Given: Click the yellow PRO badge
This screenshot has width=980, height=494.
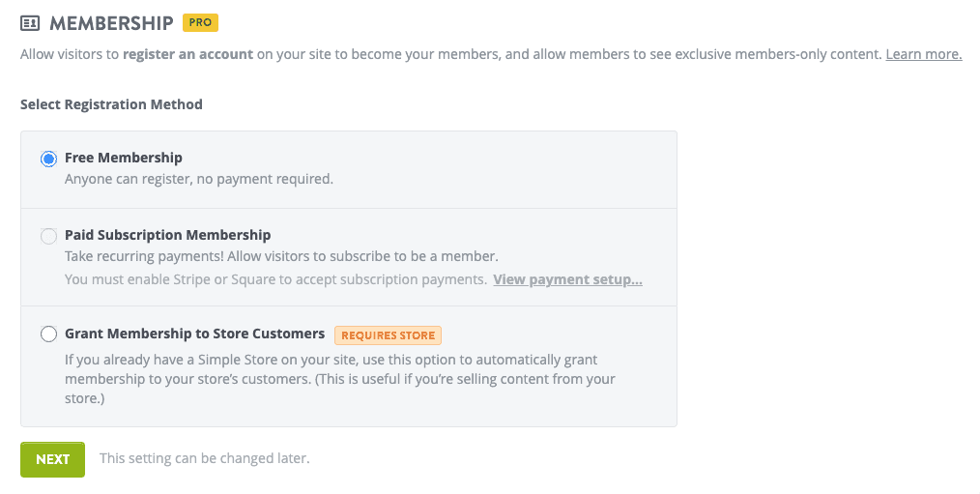Looking at the screenshot, I should (200, 22).
